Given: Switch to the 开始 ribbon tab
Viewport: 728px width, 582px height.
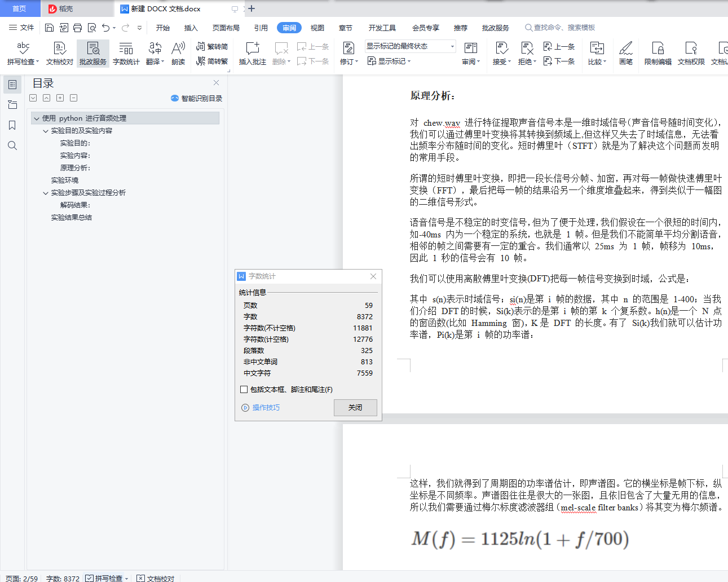Looking at the screenshot, I should point(163,28).
